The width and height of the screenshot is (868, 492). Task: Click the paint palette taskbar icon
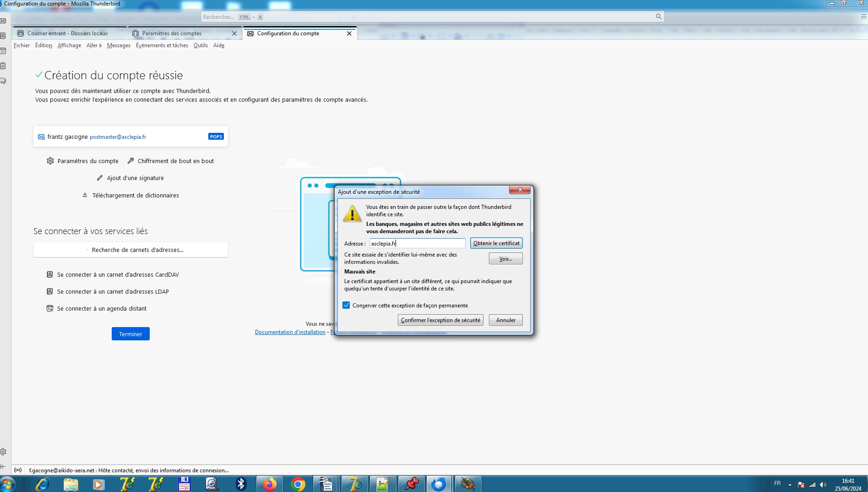point(467,484)
